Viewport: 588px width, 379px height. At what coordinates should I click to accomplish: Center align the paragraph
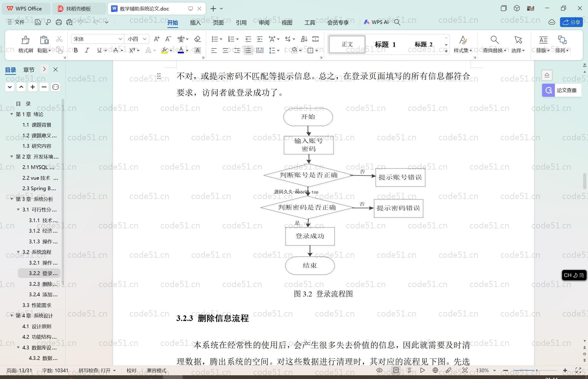click(x=225, y=50)
